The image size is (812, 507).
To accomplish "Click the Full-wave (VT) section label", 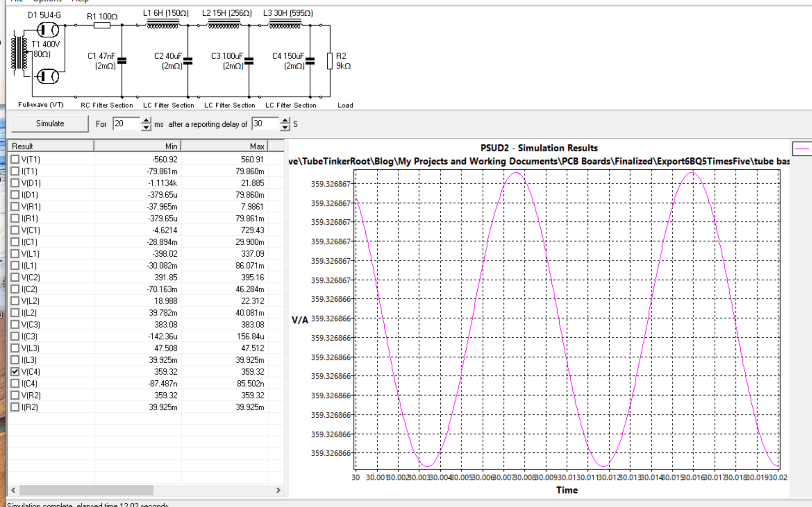I will click(x=41, y=105).
